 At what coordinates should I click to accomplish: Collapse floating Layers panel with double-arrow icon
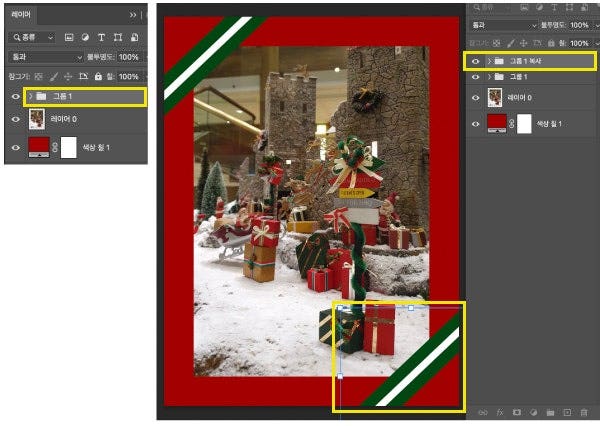pyautogui.click(x=133, y=15)
